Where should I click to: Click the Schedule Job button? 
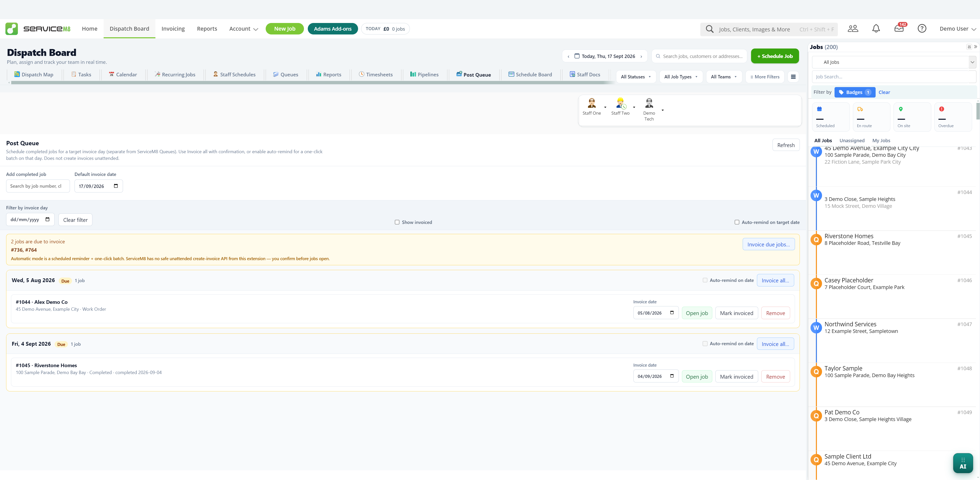pos(775,56)
